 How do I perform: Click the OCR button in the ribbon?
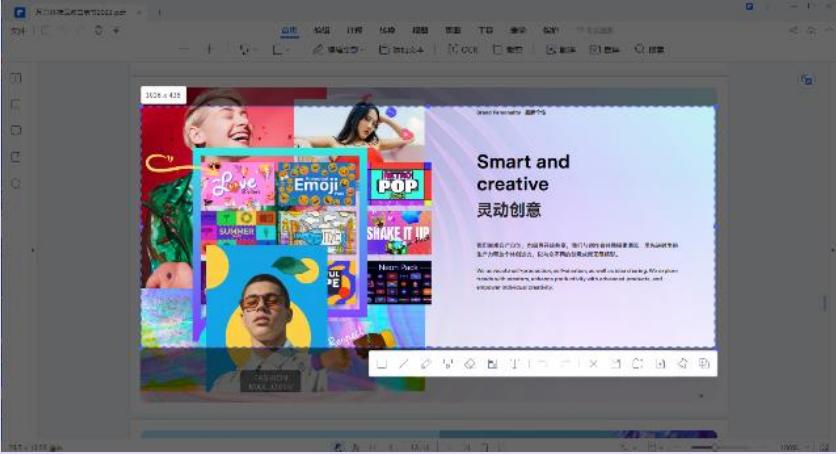pos(463,50)
